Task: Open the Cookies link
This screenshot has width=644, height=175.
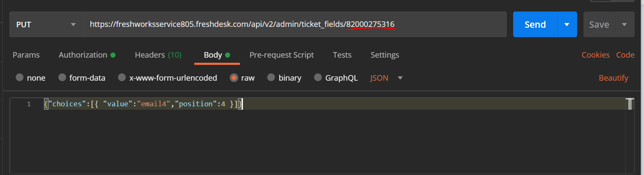Action: pos(596,55)
